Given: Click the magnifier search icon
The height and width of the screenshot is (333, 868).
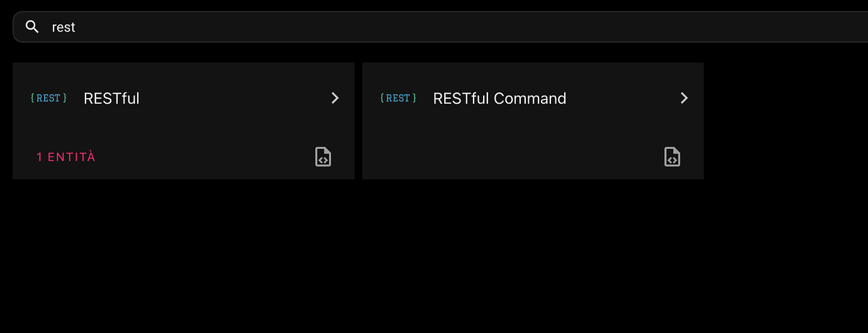Looking at the screenshot, I should coord(32,27).
